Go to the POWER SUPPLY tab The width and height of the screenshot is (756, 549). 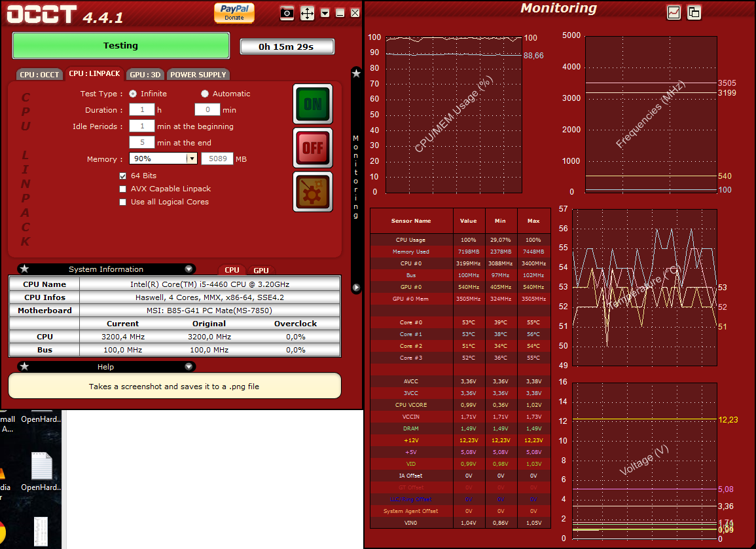(x=198, y=75)
